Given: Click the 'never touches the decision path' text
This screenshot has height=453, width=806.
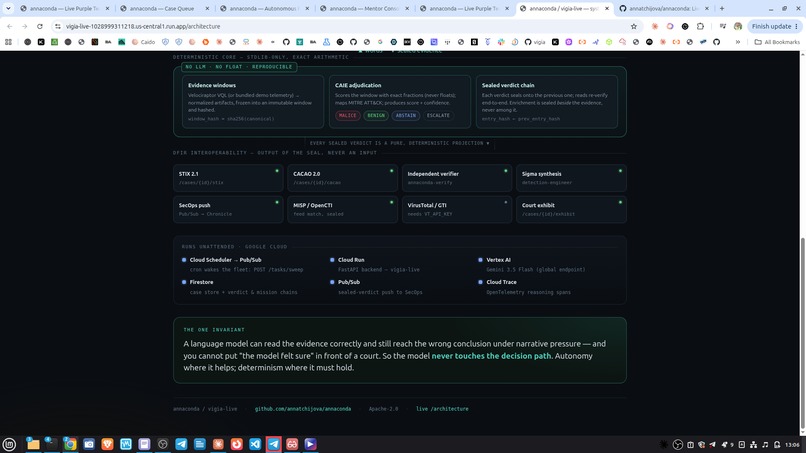Looking at the screenshot, I should 491,356.
